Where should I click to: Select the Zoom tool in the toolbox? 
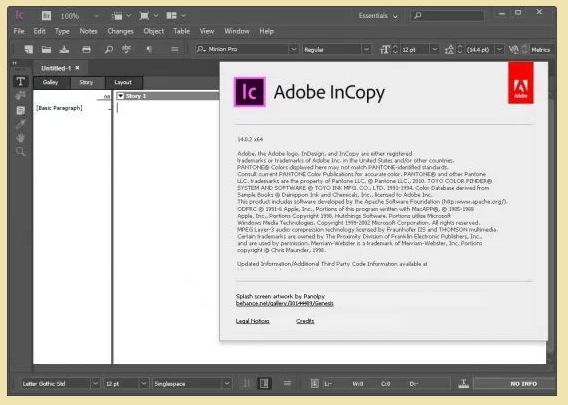click(x=21, y=151)
